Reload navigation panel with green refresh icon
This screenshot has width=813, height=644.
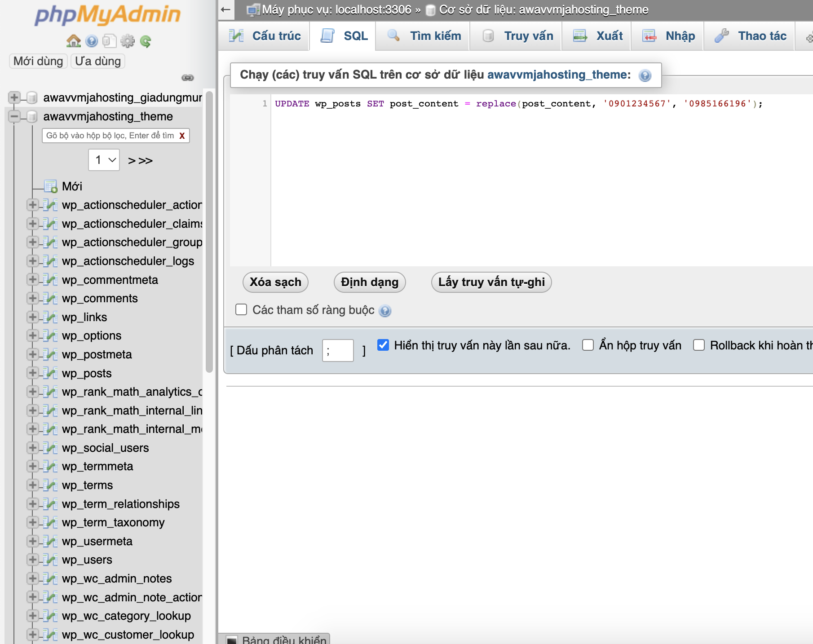[146, 41]
